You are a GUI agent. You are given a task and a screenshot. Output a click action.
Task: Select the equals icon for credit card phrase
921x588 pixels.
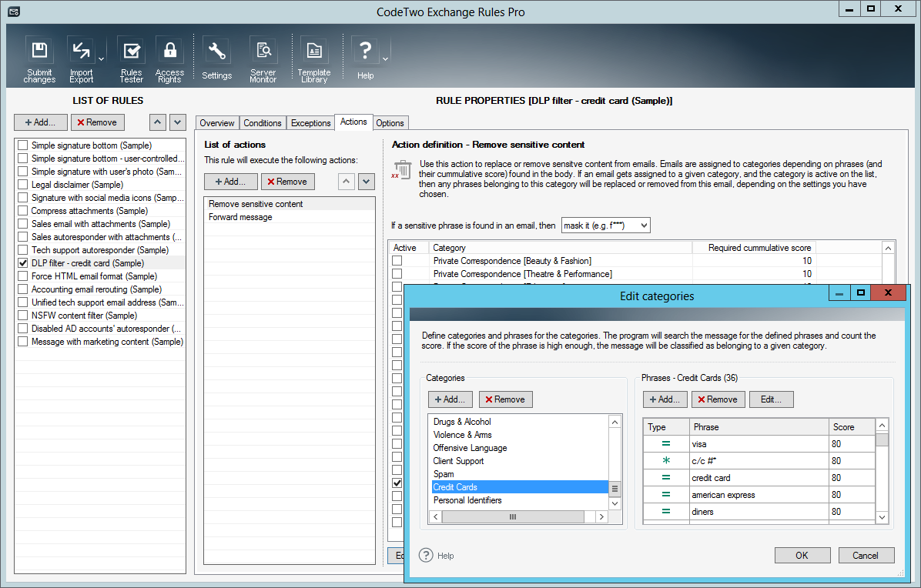point(666,478)
